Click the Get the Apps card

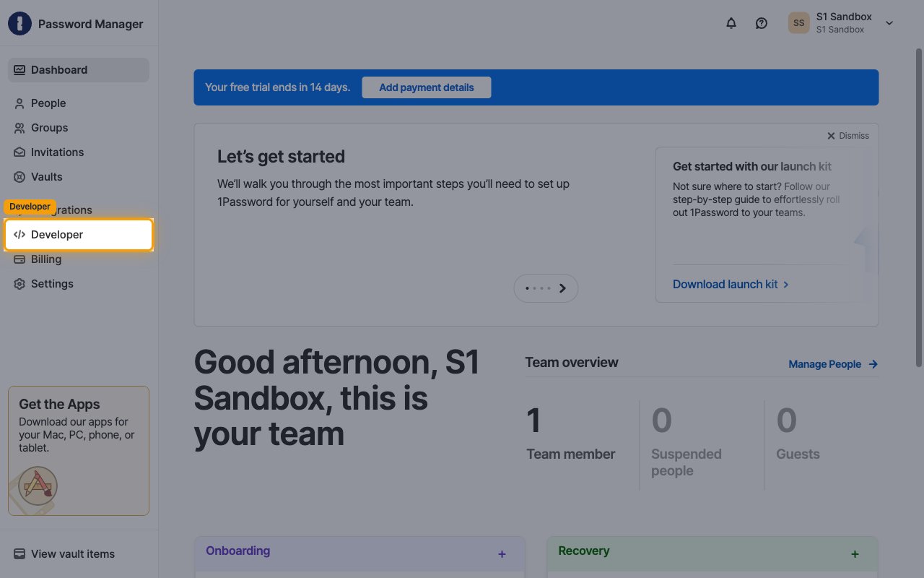pyautogui.click(x=79, y=451)
